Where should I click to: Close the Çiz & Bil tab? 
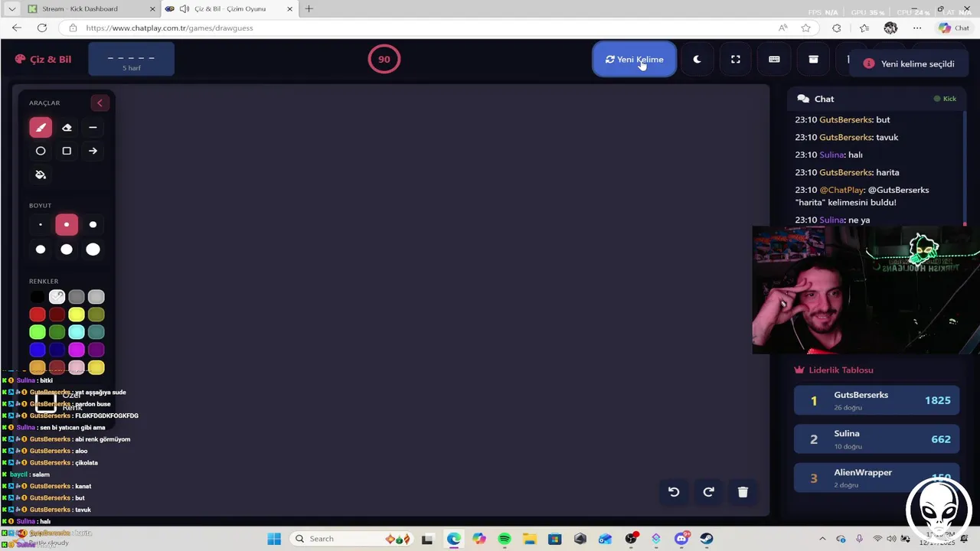289,8
